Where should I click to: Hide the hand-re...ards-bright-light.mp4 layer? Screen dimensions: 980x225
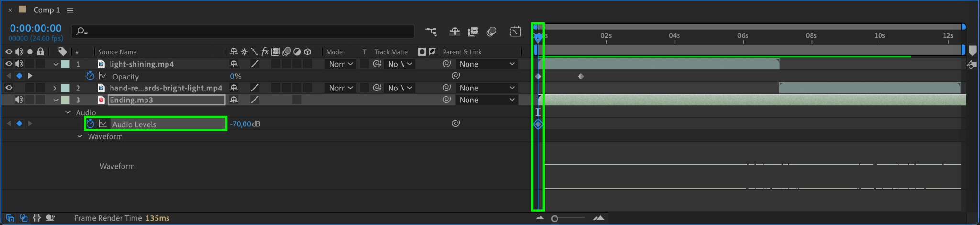pyautogui.click(x=9, y=88)
